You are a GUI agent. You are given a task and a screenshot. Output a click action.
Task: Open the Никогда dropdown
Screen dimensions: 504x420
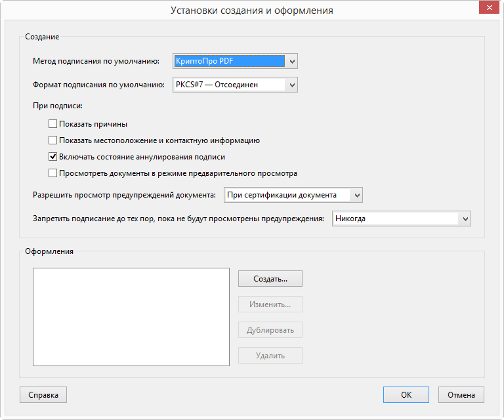tap(402, 219)
